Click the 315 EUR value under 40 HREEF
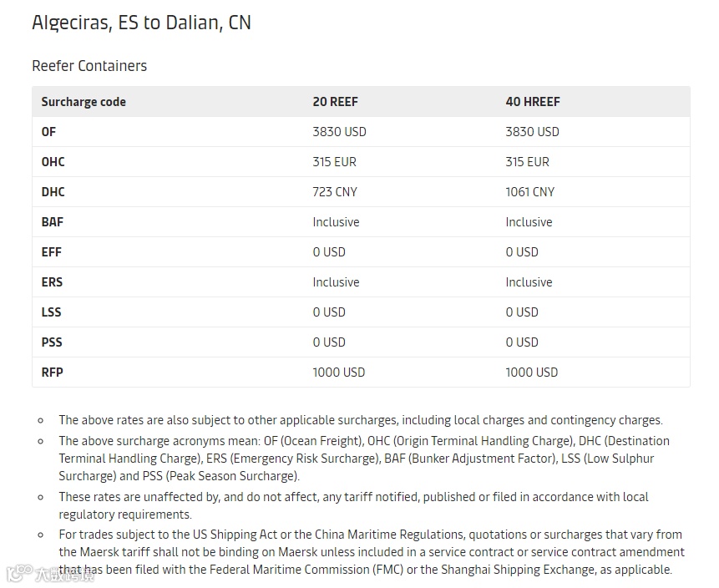719x588 pixels. (x=527, y=161)
